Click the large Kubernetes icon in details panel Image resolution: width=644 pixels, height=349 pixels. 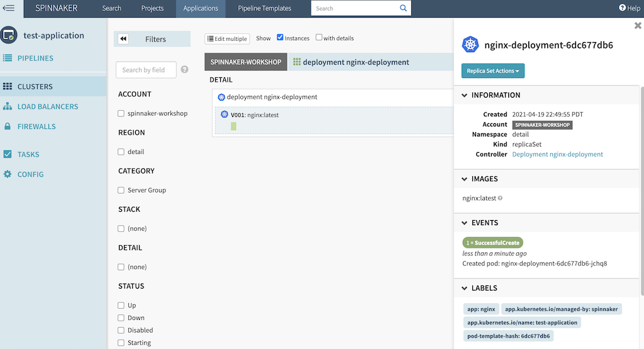click(x=470, y=45)
